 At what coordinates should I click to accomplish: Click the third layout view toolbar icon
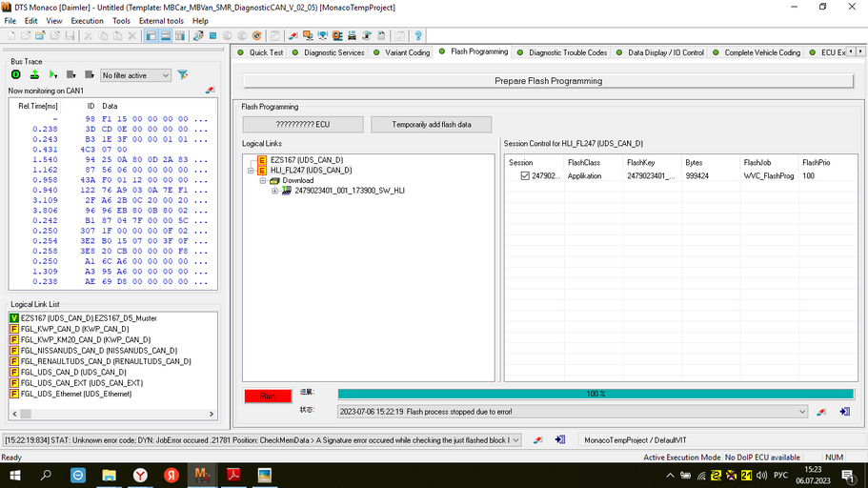point(180,36)
